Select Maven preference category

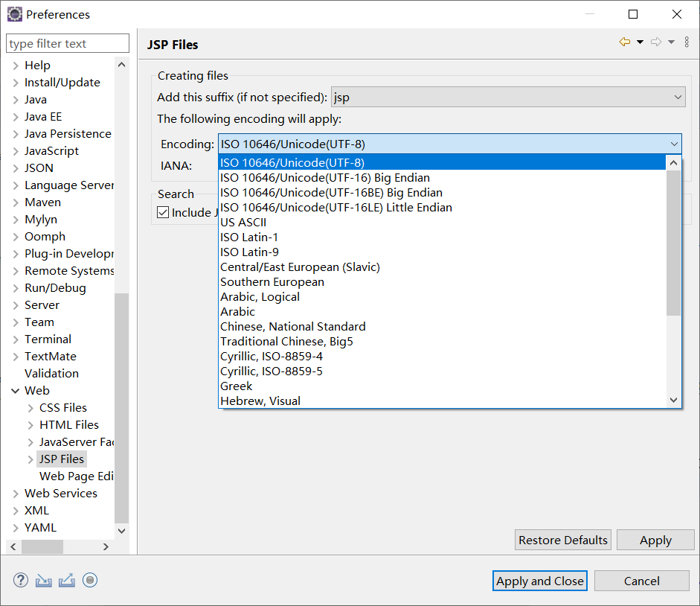coord(42,202)
